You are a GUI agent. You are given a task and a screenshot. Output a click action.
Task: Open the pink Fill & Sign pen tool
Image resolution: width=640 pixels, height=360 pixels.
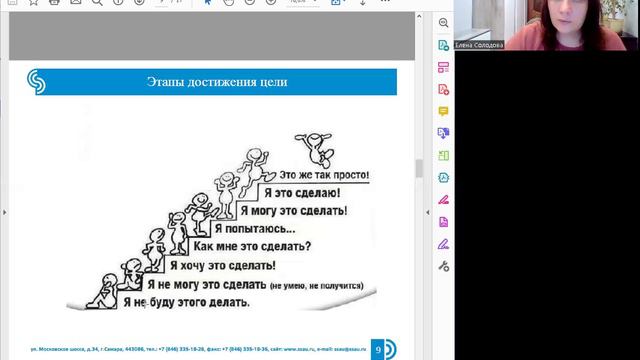pyautogui.click(x=444, y=200)
